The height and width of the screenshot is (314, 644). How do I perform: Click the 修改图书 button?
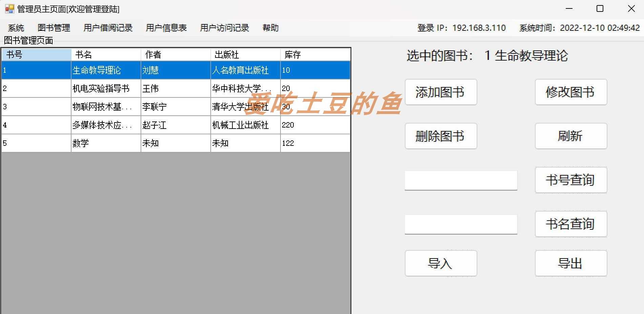point(571,92)
